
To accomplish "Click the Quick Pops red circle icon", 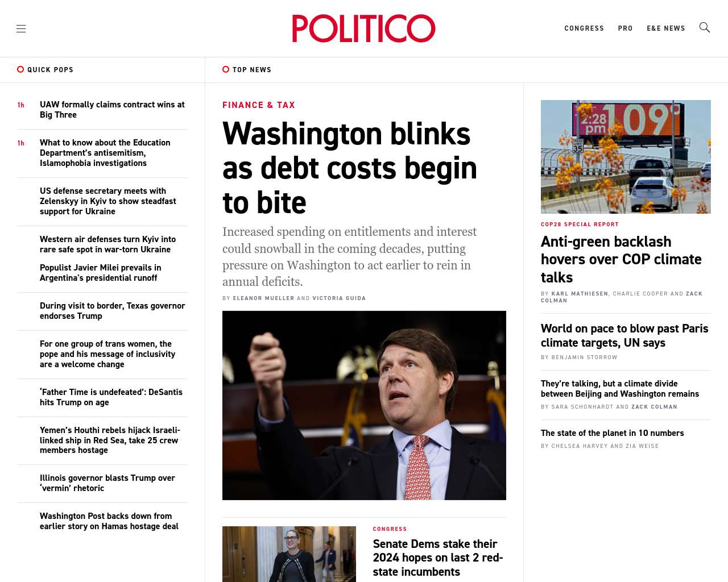I will [x=20, y=69].
